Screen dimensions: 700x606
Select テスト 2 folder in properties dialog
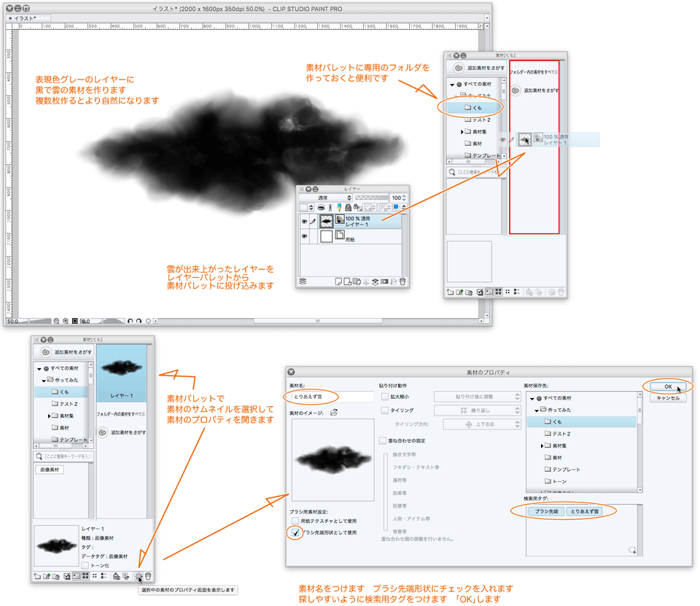(560, 433)
